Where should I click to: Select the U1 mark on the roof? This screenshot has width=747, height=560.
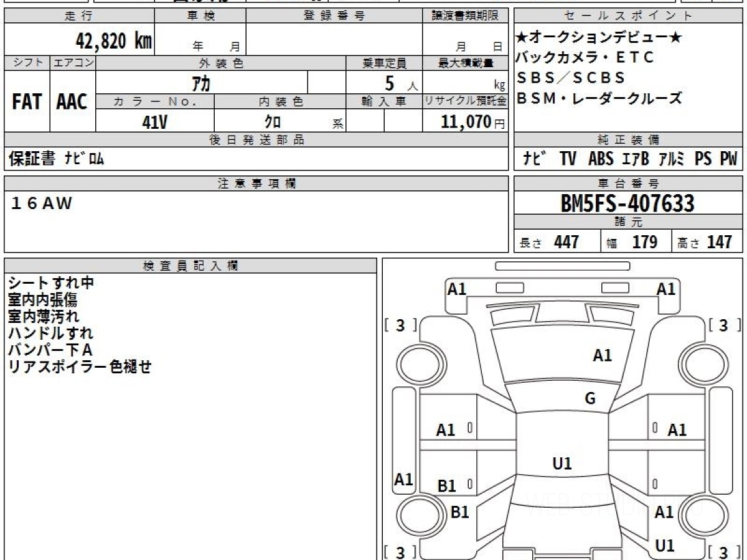tap(562, 464)
